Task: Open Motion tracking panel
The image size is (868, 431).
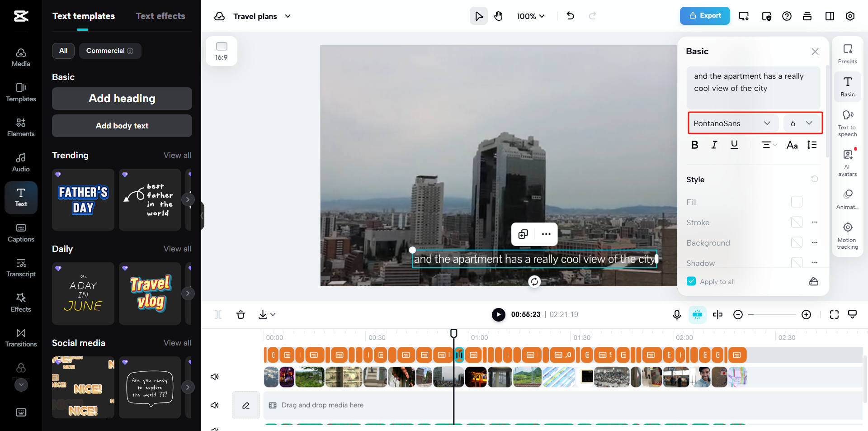Action: click(848, 235)
